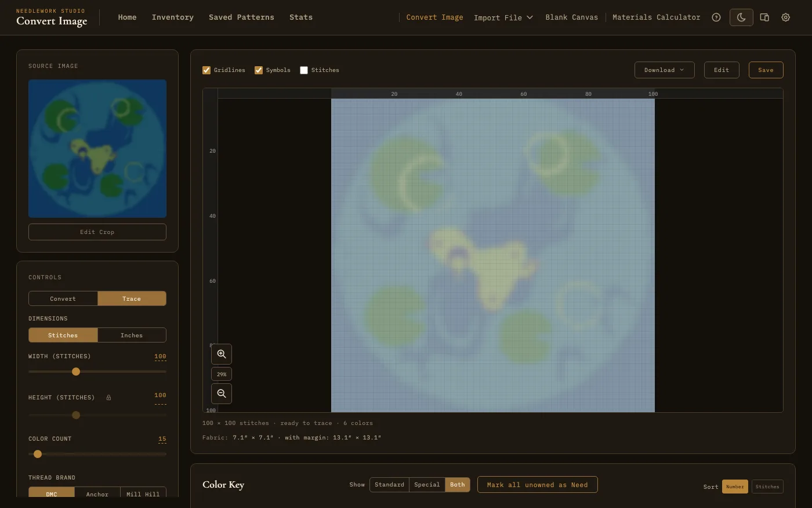
Task: Zoom out on the pattern canvas
Action: (x=222, y=394)
